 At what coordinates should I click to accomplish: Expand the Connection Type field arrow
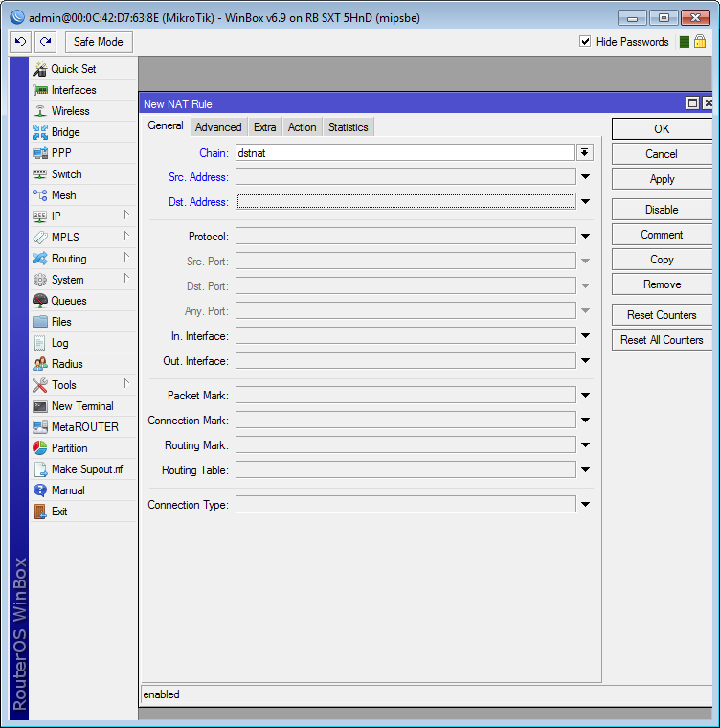586,504
